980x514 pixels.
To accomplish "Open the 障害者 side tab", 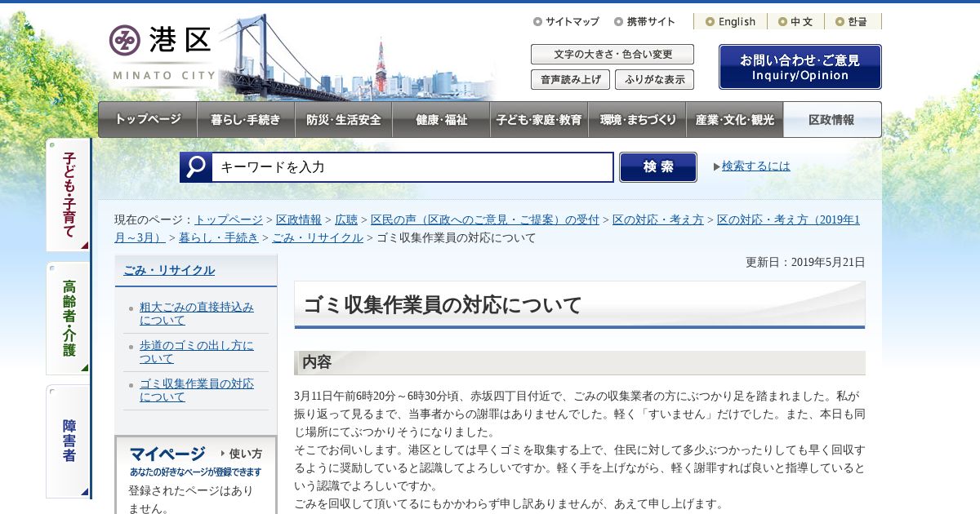I will tap(69, 441).
